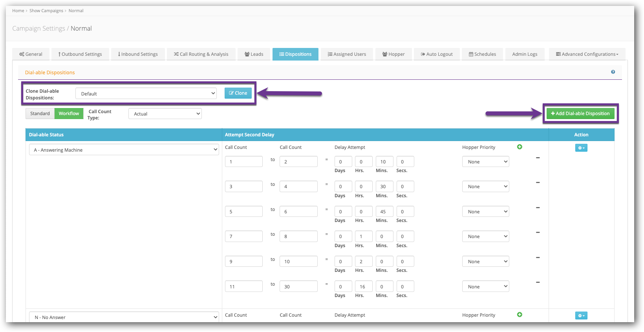The image size is (644, 332).
Task: Click the ending call count field showing 8
Action: [298, 236]
